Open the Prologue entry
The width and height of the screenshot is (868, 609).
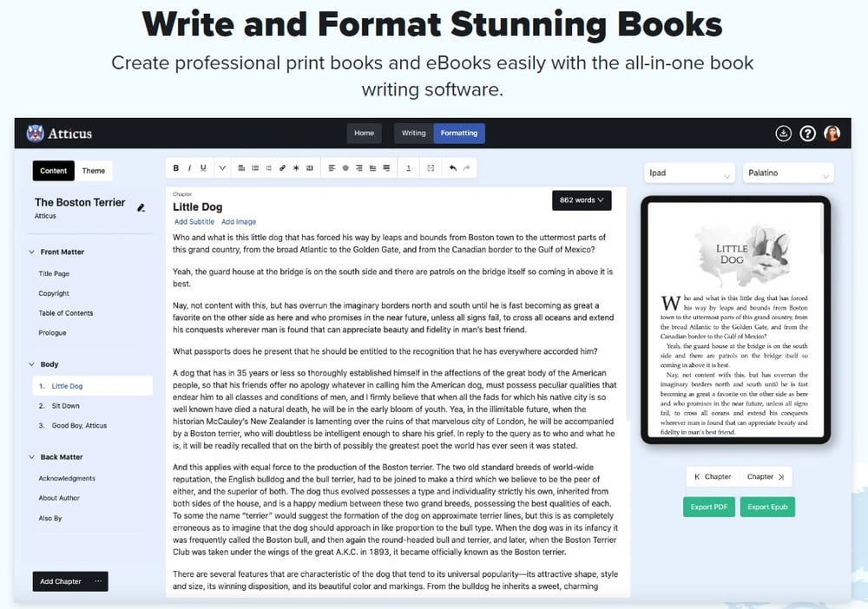click(x=53, y=333)
